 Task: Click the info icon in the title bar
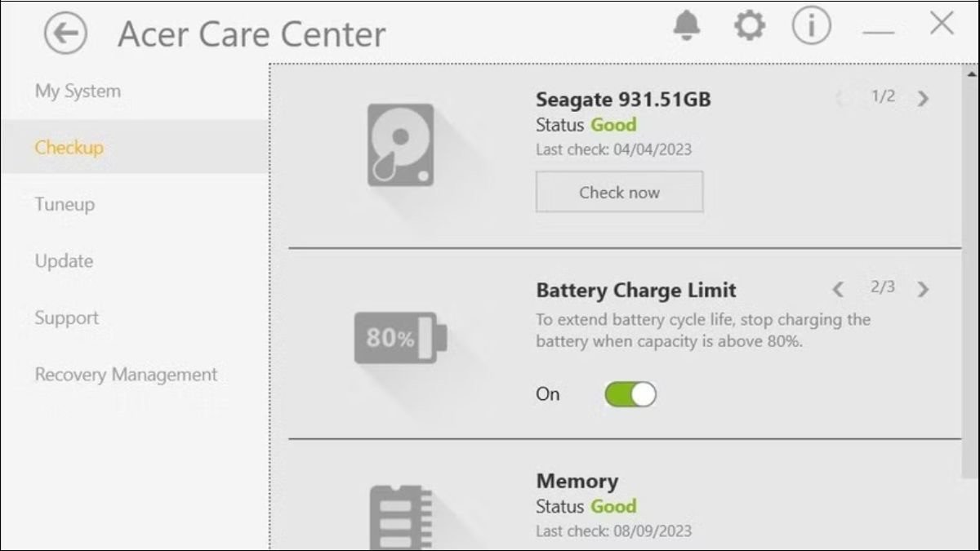[x=809, y=24]
